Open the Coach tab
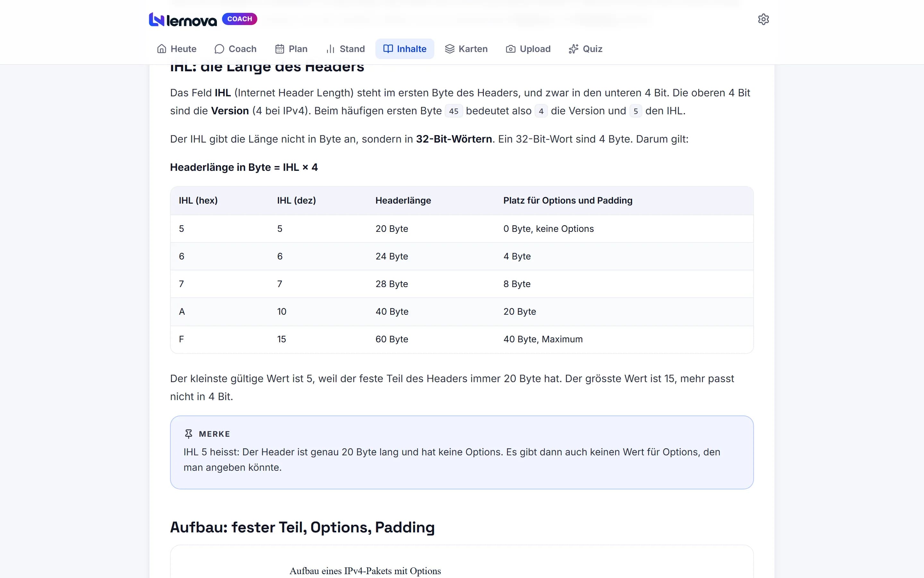Image resolution: width=924 pixels, height=578 pixels. coord(235,49)
